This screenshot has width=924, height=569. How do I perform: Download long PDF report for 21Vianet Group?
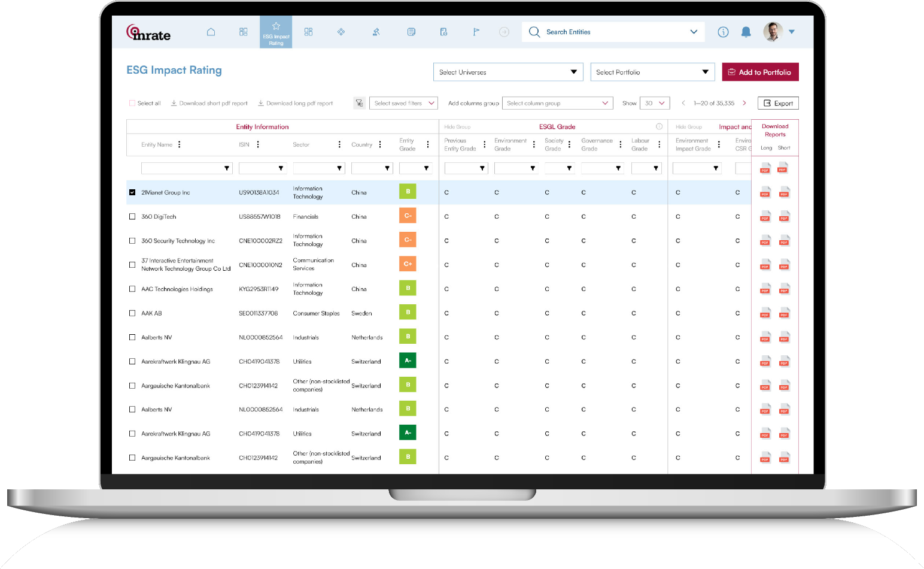click(x=765, y=193)
